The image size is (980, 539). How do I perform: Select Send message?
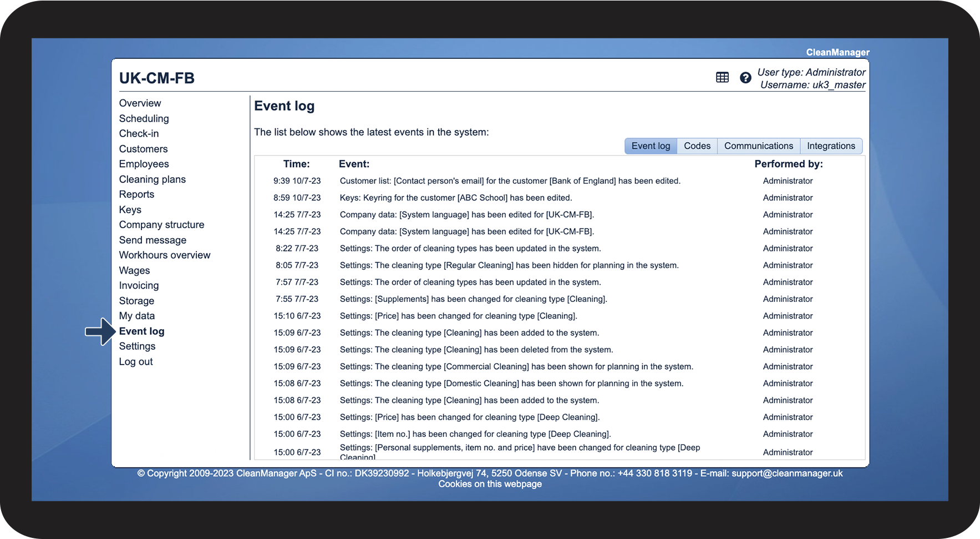coord(153,240)
